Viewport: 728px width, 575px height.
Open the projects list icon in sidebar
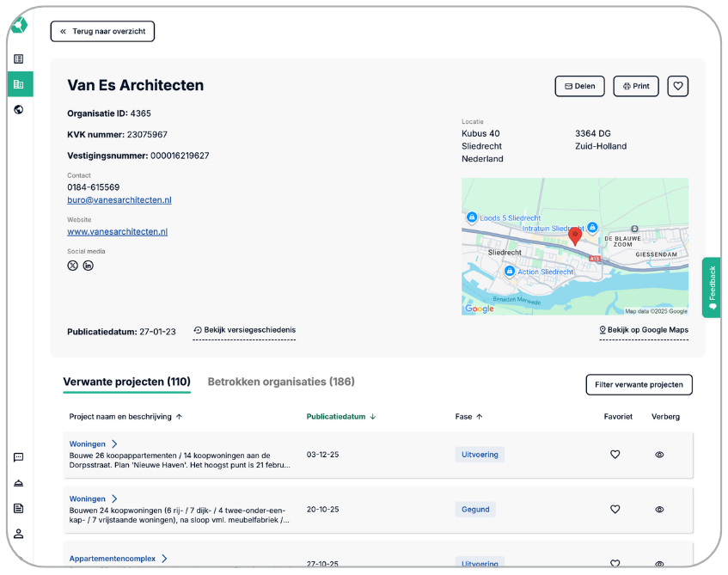pyautogui.click(x=19, y=59)
